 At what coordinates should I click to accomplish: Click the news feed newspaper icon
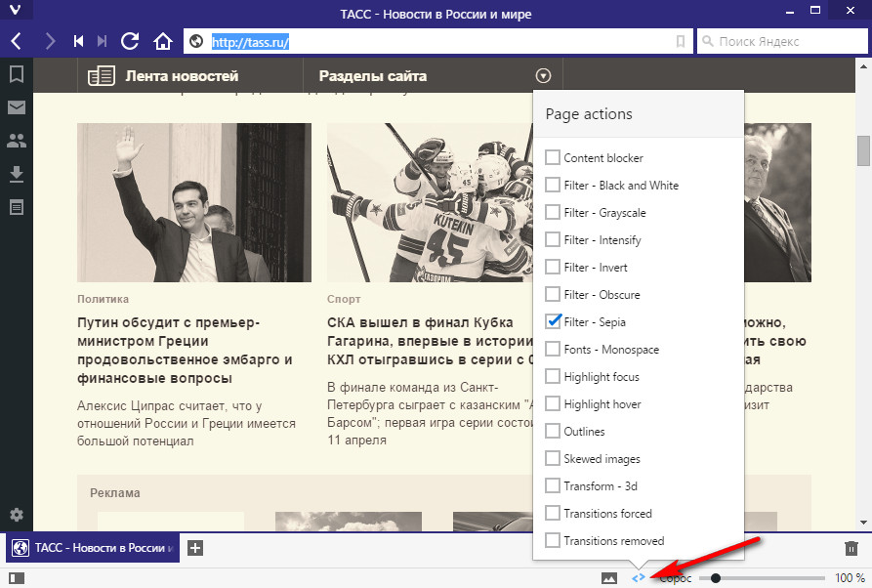[x=102, y=75]
